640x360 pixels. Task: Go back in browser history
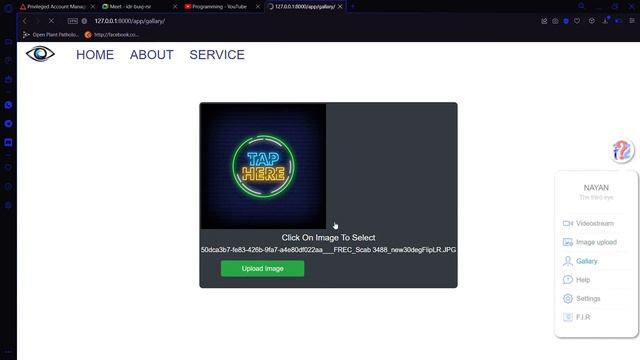[24, 21]
